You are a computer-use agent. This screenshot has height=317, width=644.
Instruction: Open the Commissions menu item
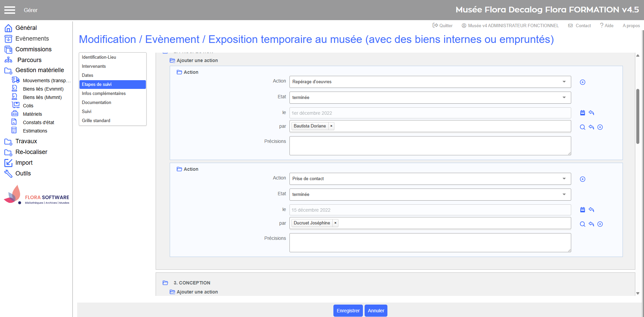pyautogui.click(x=33, y=49)
